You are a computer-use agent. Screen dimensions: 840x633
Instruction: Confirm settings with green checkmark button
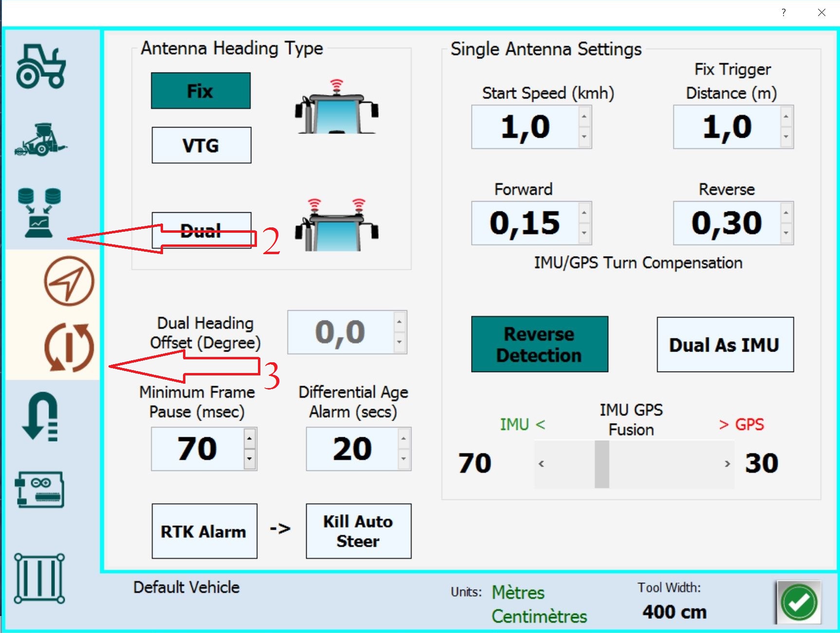(799, 602)
